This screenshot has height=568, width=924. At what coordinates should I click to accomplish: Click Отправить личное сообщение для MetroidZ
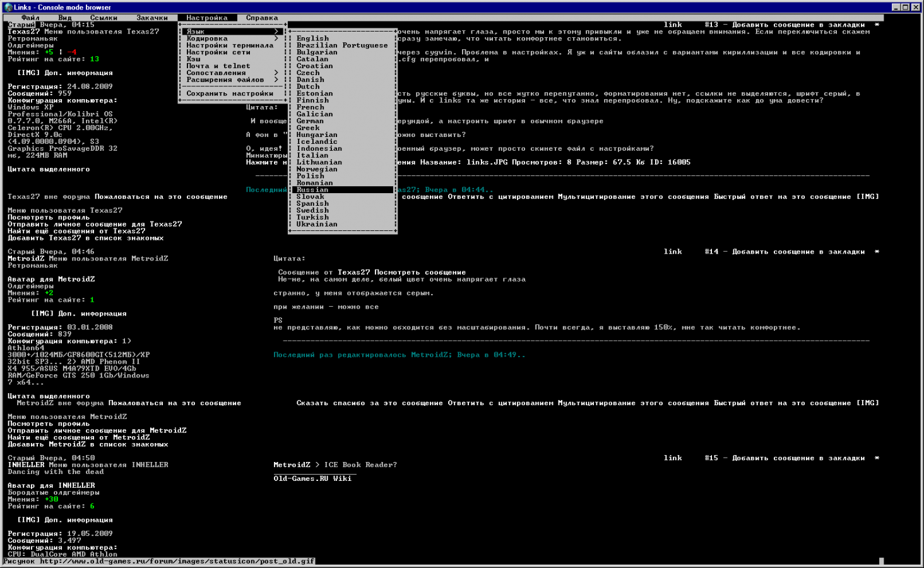click(97, 430)
